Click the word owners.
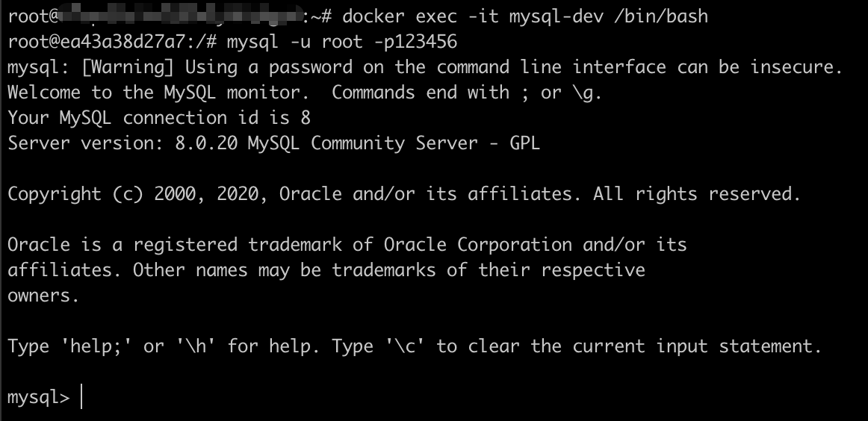868x421 pixels. [43, 296]
